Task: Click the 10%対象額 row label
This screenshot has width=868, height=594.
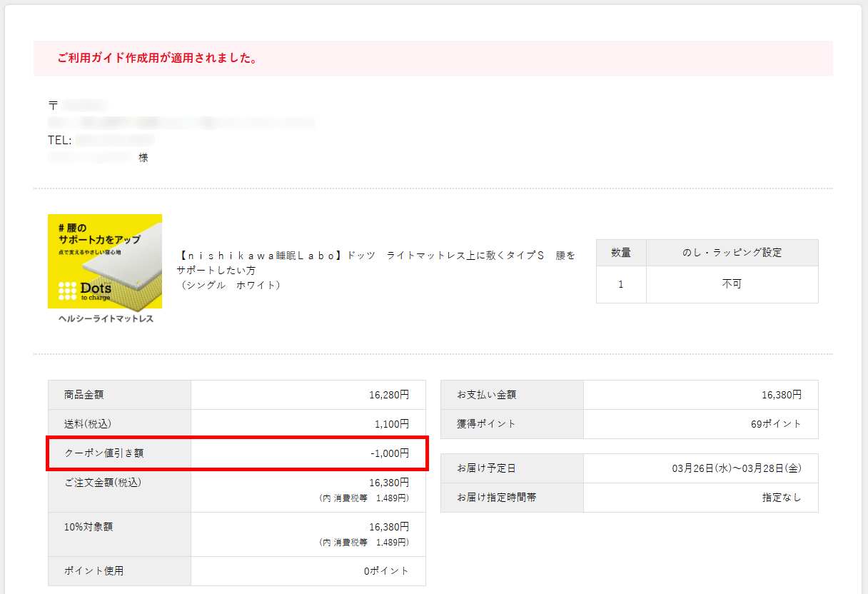Action: [89, 527]
